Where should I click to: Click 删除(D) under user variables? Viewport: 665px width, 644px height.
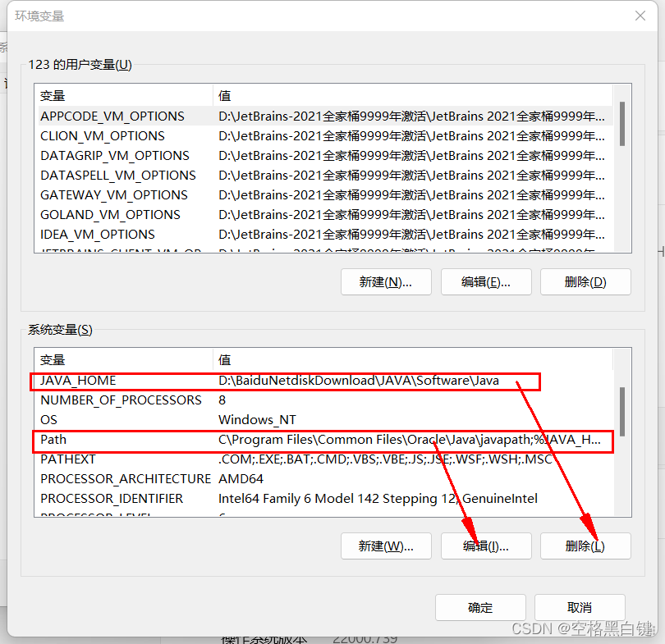(585, 281)
